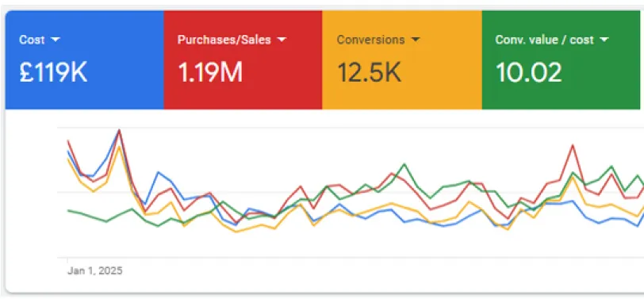Open the Conversions metric dropdown arrow
This screenshot has width=644, height=299.
(x=416, y=40)
